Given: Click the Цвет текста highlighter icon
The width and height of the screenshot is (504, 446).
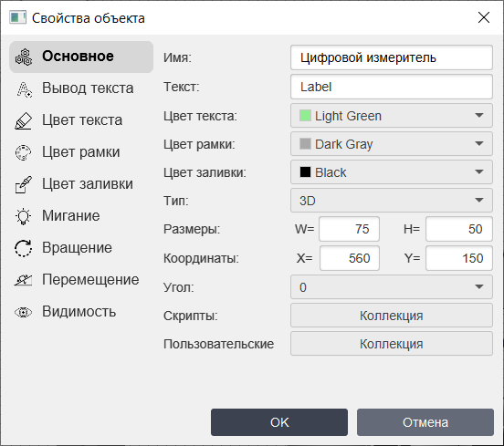Looking at the screenshot, I should click(24, 120).
